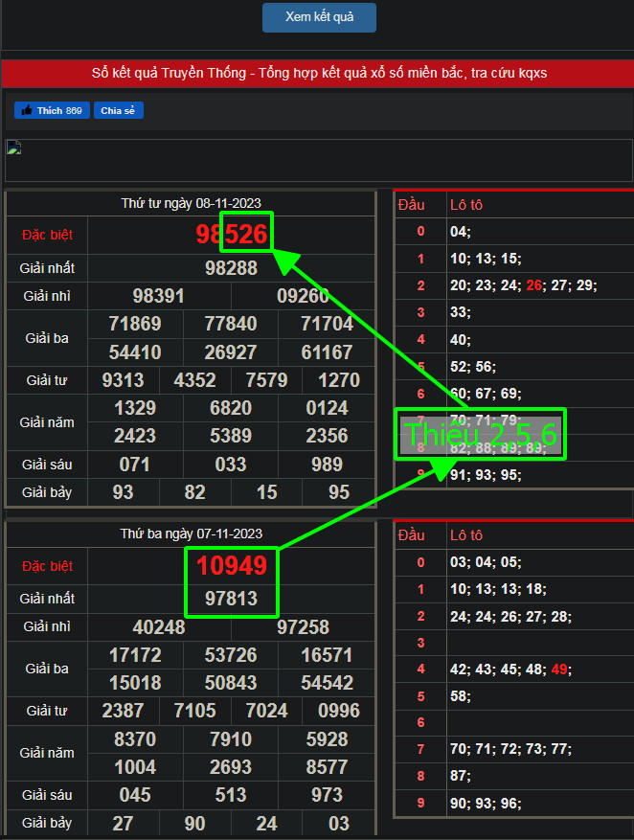The height and width of the screenshot is (840, 634).
Task: Select the Giải tư number 7024
Action: [x=266, y=711]
